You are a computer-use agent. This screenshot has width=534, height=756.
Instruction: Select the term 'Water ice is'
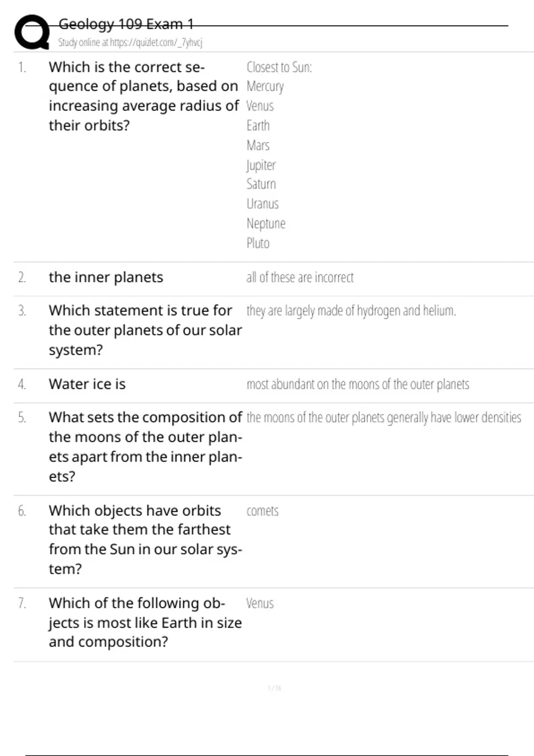point(87,384)
